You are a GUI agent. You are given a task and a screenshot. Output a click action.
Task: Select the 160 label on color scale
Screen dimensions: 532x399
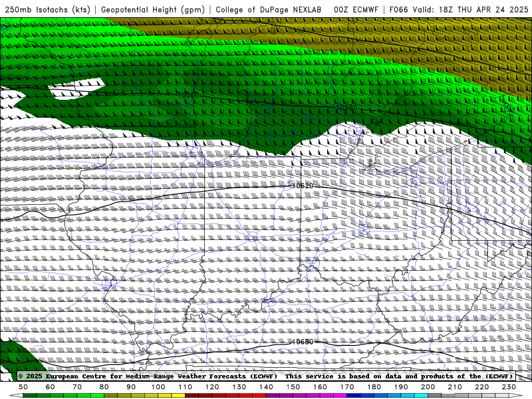(x=320, y=387)
